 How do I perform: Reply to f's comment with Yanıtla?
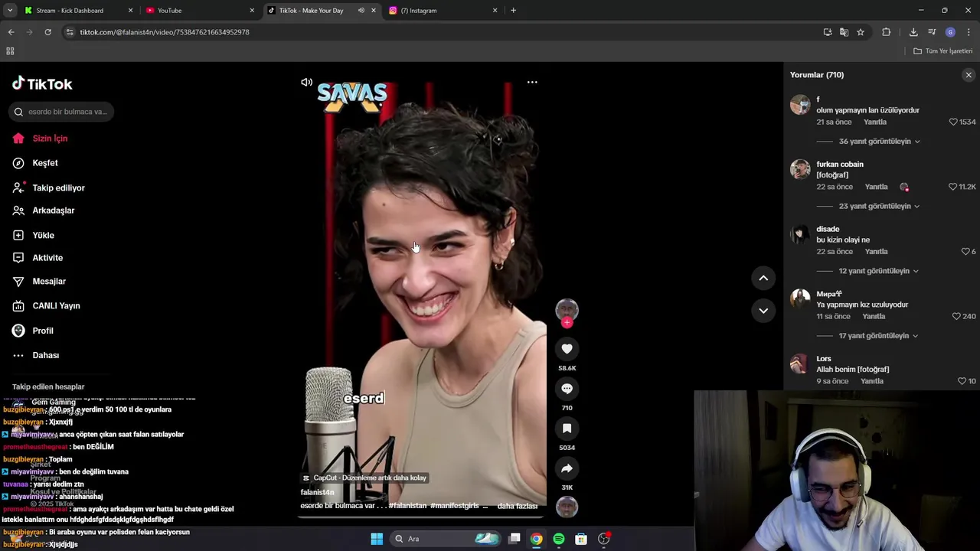click(x=875, y=122)
